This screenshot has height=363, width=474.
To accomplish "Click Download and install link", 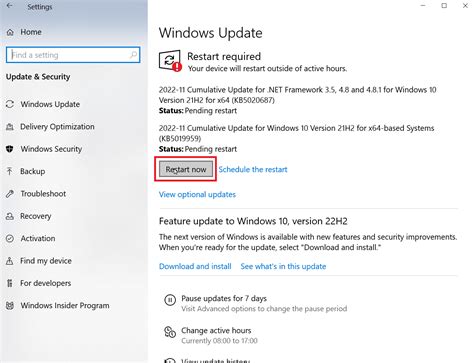I will point(195,266).
